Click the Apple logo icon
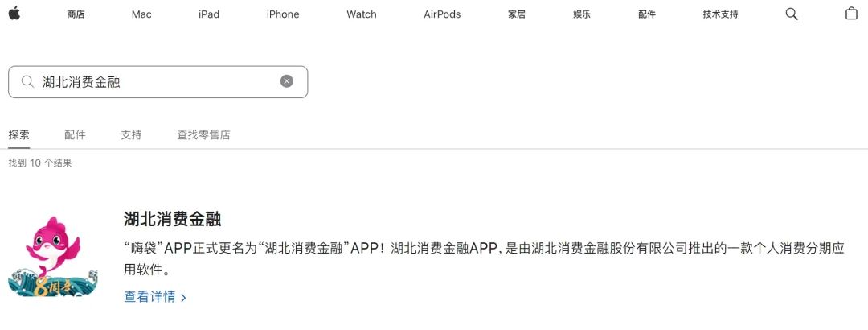This screenshot has width=868, height=330. click(14, 14)
